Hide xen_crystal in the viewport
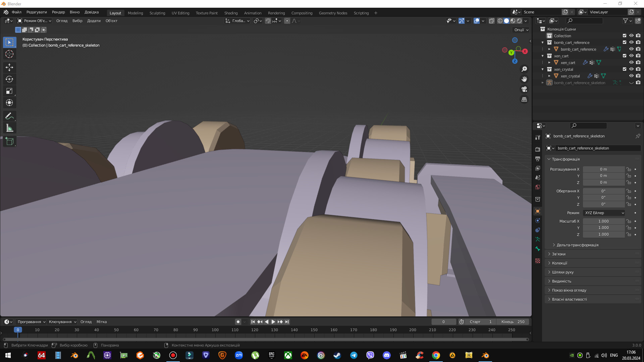644x362 pixels. (x=632, y=76)
